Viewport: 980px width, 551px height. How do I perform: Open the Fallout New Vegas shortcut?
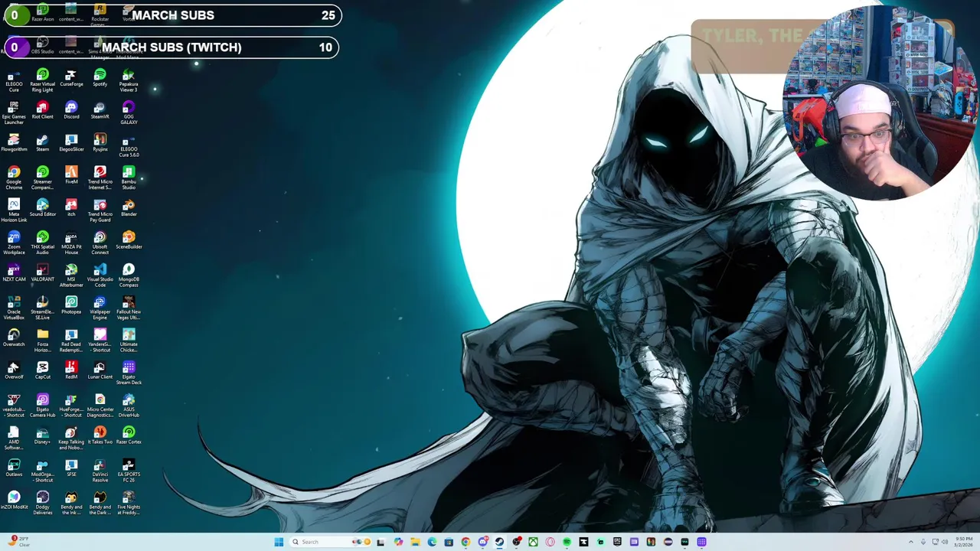pos(129,308)
